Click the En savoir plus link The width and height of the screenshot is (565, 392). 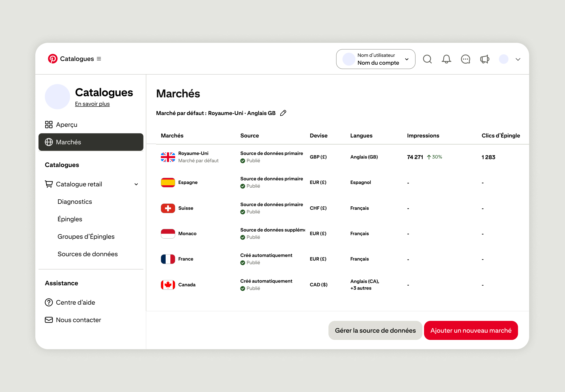pos(92,104)
